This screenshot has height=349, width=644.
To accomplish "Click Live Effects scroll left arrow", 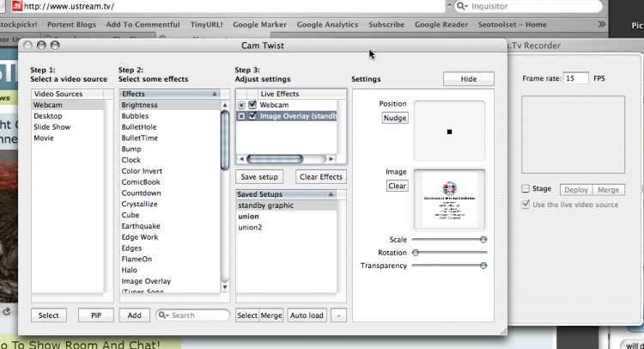I will 241,159.
